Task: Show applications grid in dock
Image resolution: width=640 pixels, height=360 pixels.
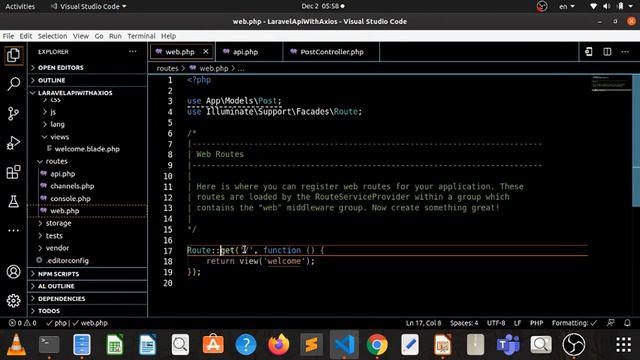Action: (623, 344)
